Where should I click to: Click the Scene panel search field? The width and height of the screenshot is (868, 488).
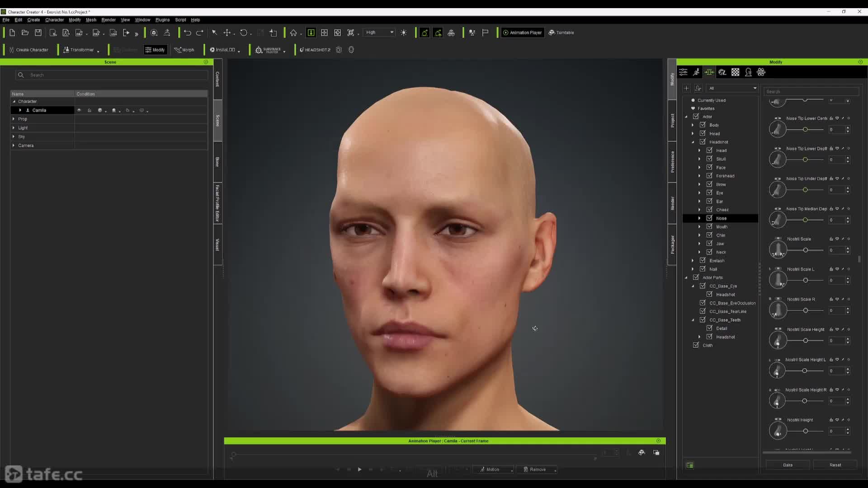[x=112, y=75]
